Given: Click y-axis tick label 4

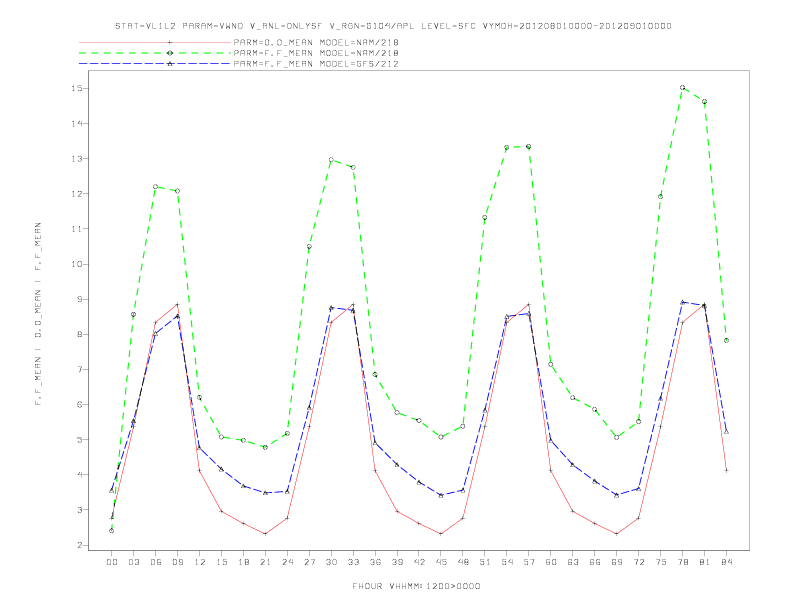Looking at the screenshot, I should [80, 475].
